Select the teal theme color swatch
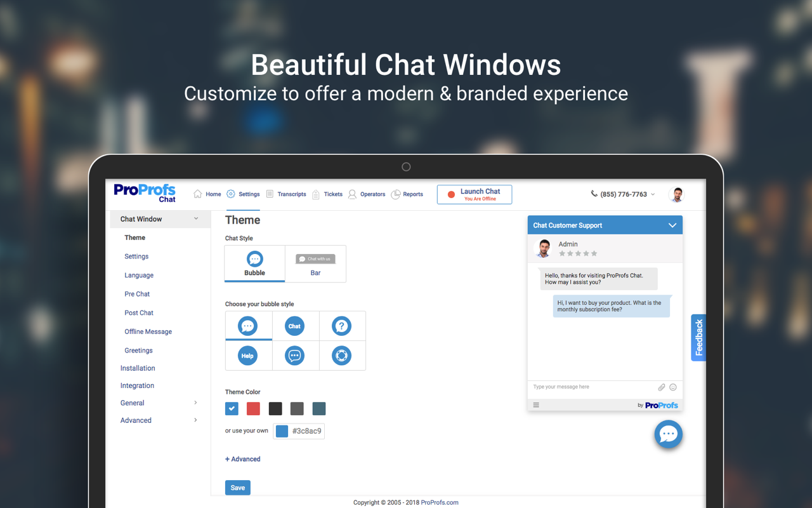This screenshot has height=508, width=812. [x=319, y=409]
